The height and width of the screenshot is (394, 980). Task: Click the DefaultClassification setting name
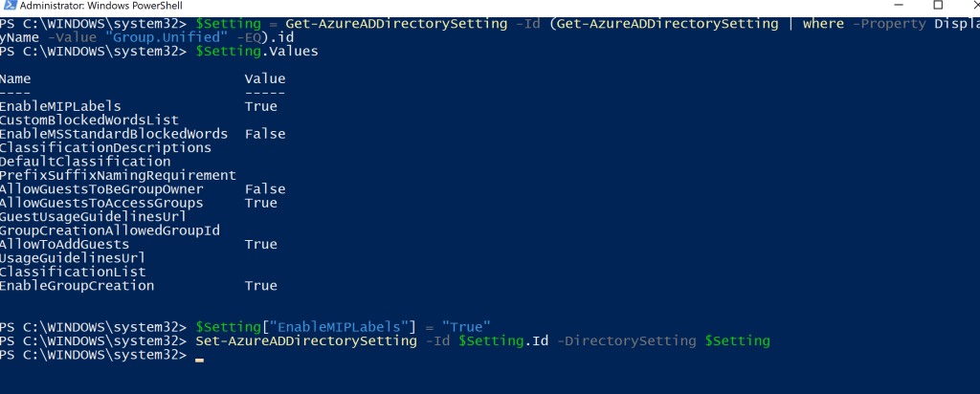click(85, 162)
